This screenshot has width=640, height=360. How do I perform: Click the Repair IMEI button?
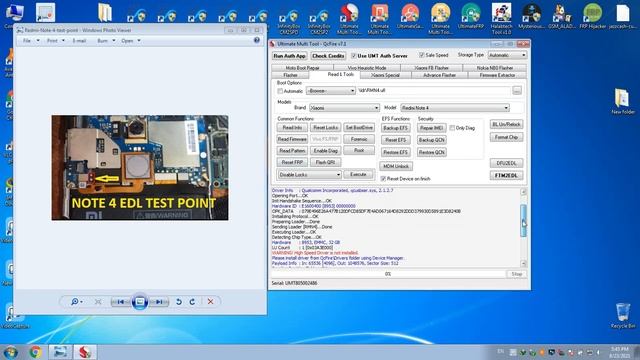[x=431, y=128]
